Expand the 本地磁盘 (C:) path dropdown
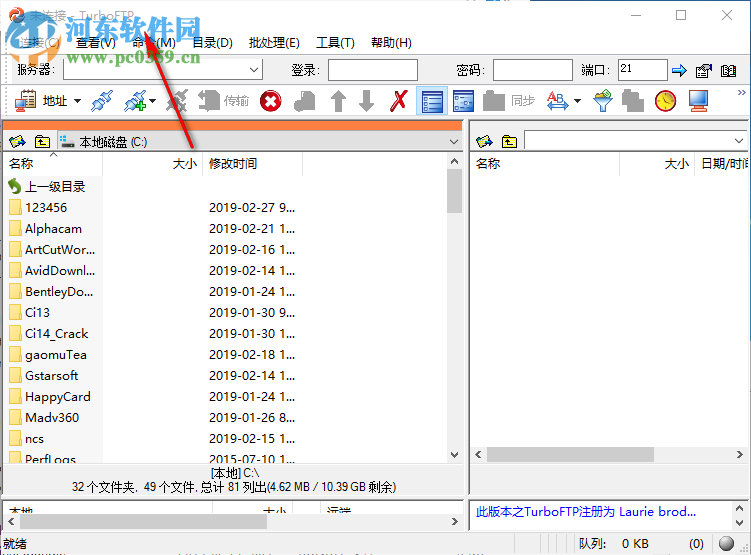 point(454,142)
